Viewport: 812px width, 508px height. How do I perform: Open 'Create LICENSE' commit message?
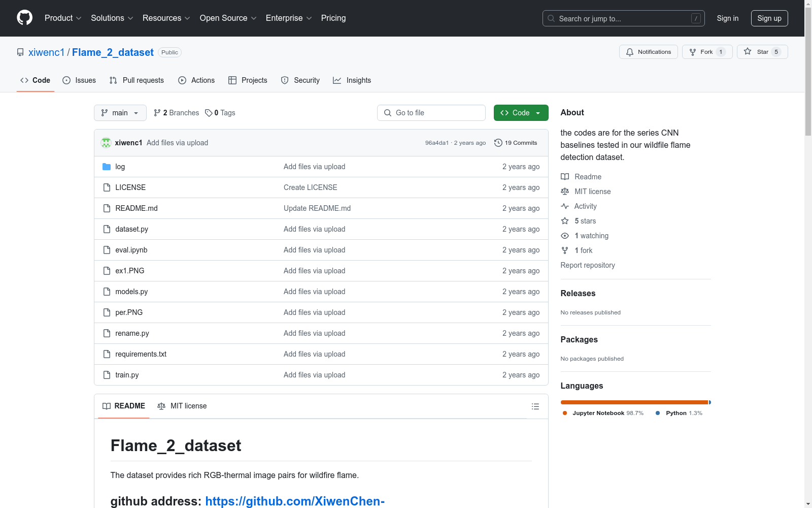(x=311, y=187)
